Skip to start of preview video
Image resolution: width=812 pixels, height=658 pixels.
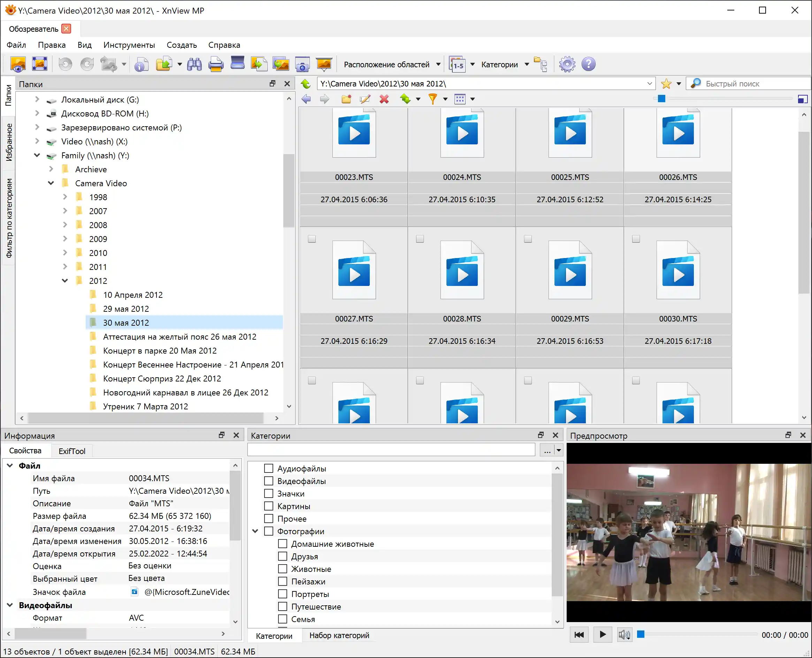tap(579, 635)
